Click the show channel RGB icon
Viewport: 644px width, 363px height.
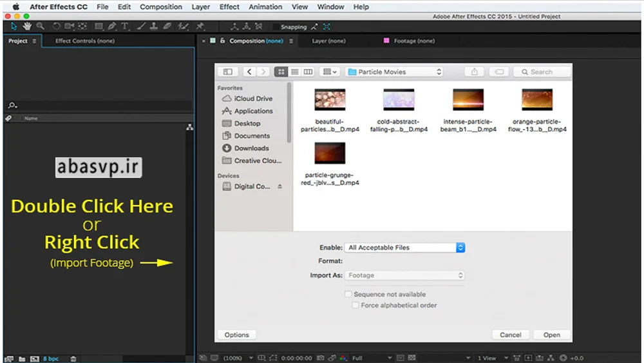[x=343, y=358]
